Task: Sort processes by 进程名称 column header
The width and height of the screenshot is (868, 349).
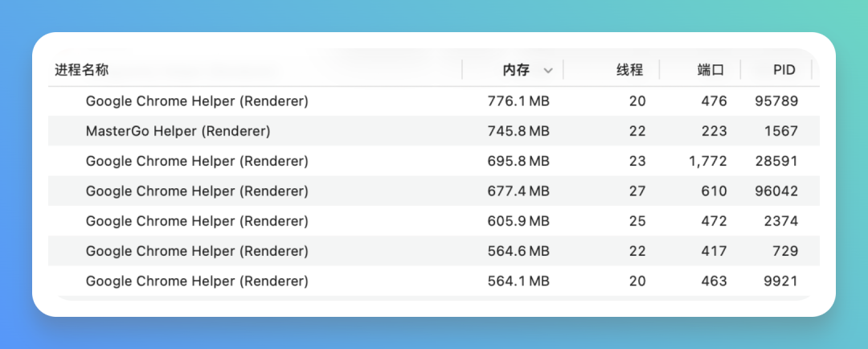Action: [x=81, y=70]
